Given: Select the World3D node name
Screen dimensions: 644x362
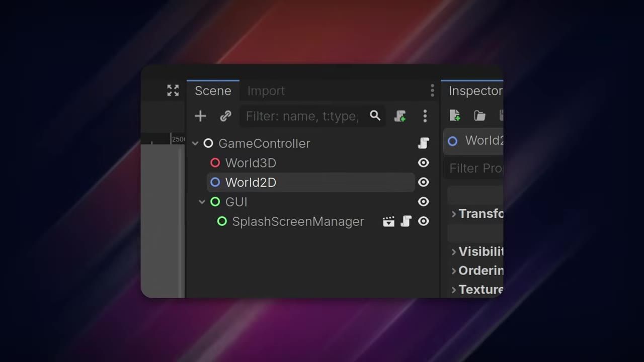Looking at the screenshot, I should (251, 163).
